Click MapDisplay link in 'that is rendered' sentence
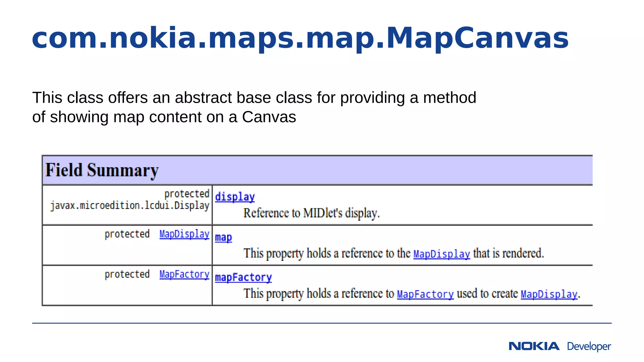This screenshot has width=644, height=362. click(441, 254)
